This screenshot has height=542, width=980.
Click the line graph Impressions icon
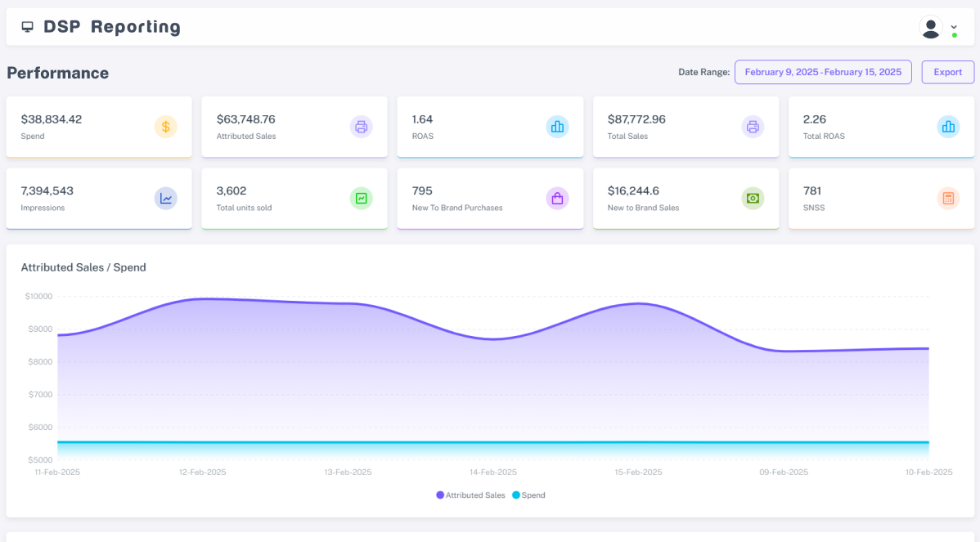(x=165, y=199)
